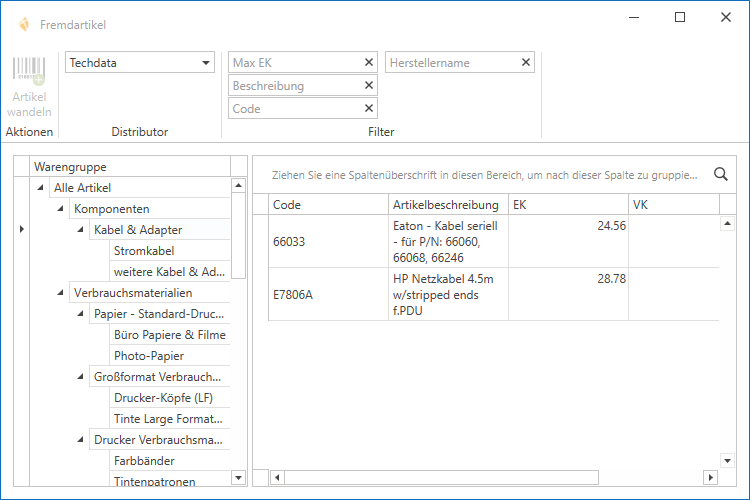The height and width of the screenshot is (500, 750).
Task: Select the Farbbänder category
Action: tap(144, 461)
